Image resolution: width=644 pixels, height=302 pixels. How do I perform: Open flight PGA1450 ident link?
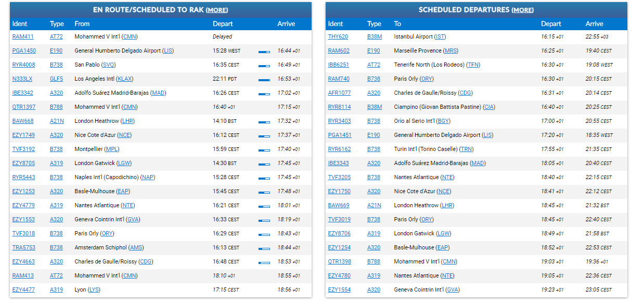(24, 51)
